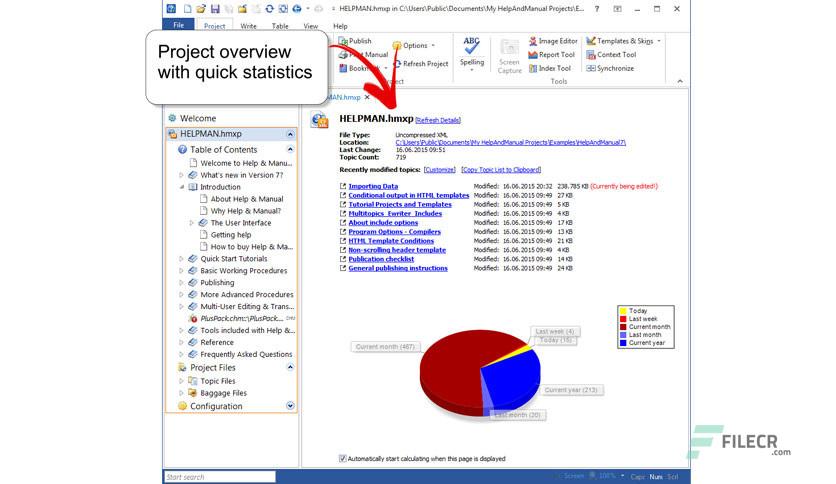Open Conditional output in HTML templates link
Viewport: 836px width, 484px height.
(409, 196)
